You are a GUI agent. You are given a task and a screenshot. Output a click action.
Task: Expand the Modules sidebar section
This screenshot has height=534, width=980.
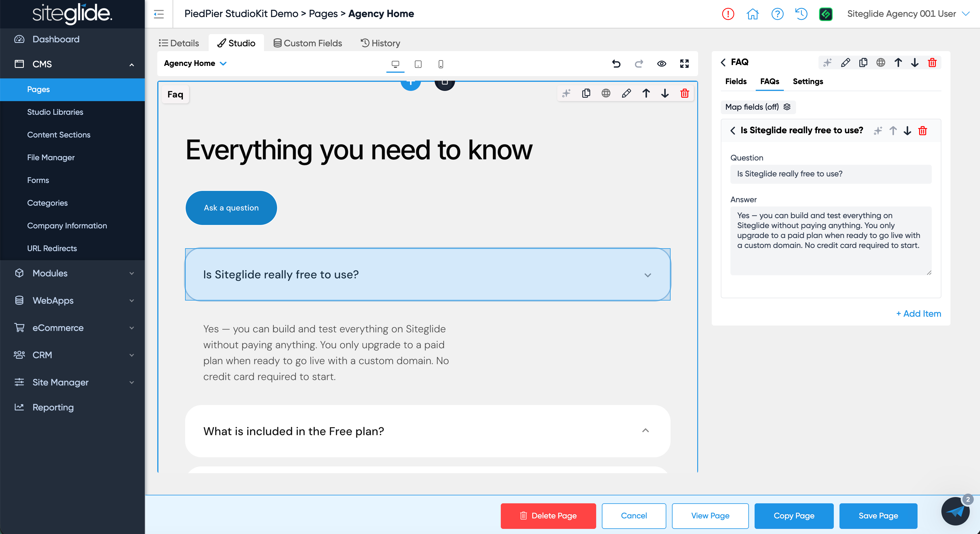pos(132,273)
